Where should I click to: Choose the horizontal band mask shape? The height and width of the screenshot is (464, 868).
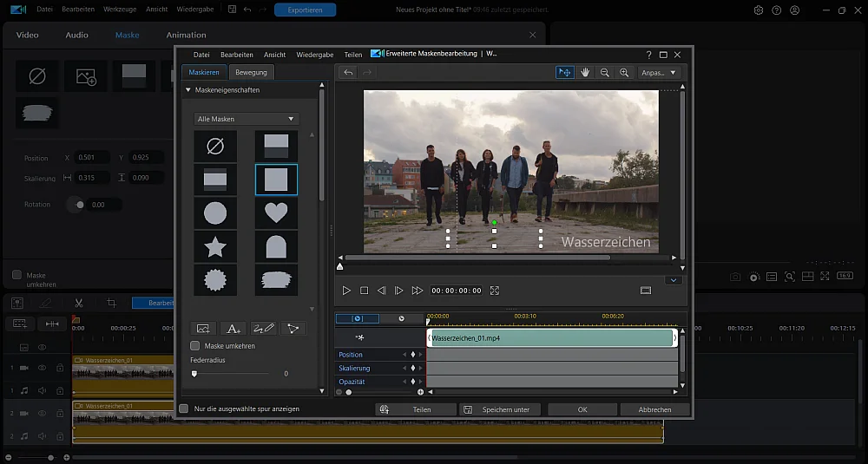215,180
